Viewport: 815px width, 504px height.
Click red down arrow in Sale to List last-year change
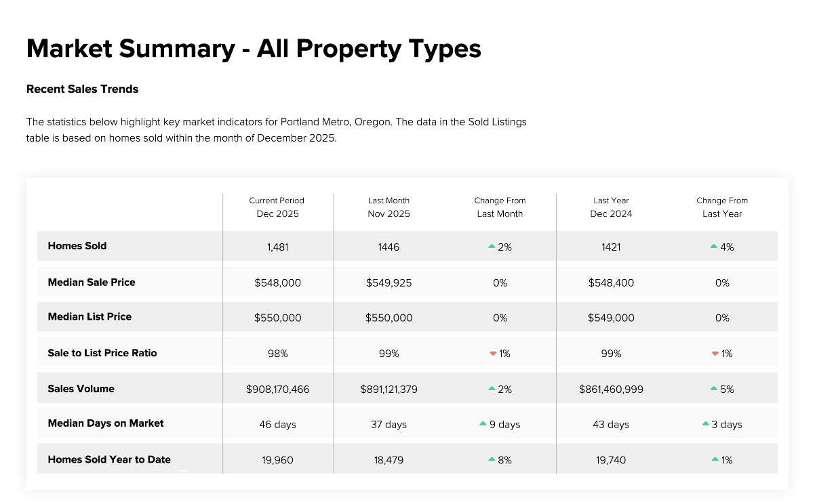(715, 354)
